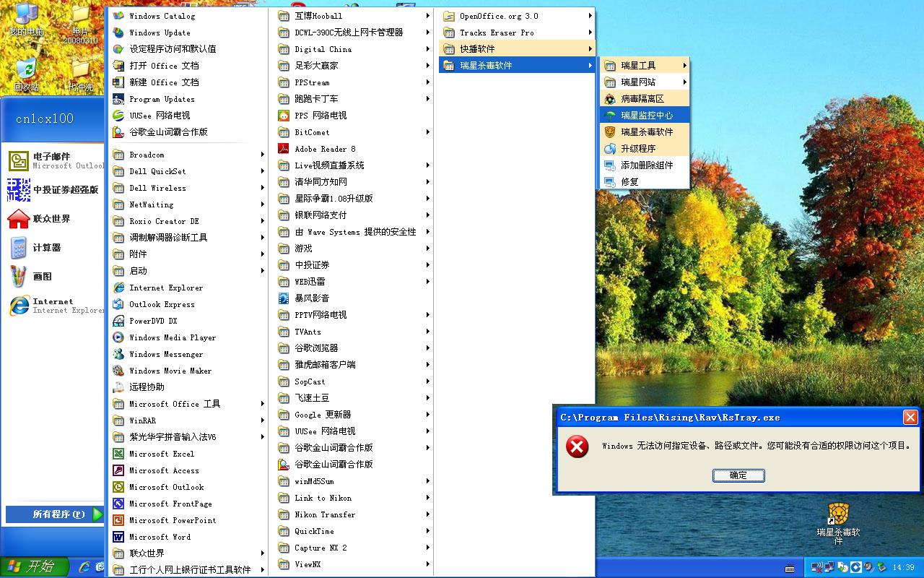This screenshot has height=578, width=924.
Task: Click the Adobe Reader 8 icon
Action: [284, 149]
